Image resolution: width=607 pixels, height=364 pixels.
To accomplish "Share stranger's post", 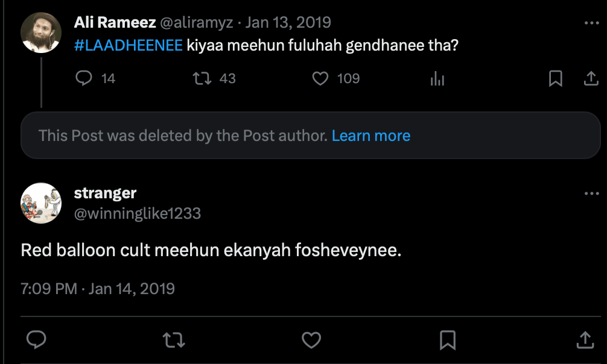I will 585,340.
